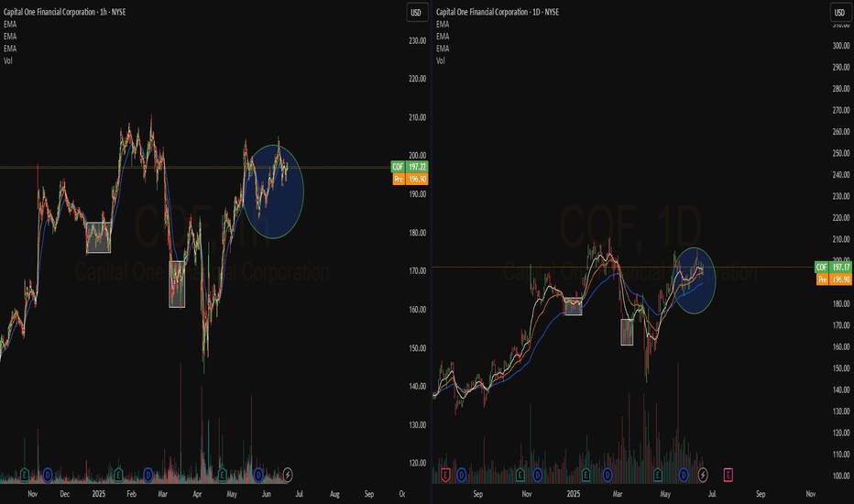Click the February dividend marker on the 1D chart
The image size is (854, 504).
pos(608,475)
